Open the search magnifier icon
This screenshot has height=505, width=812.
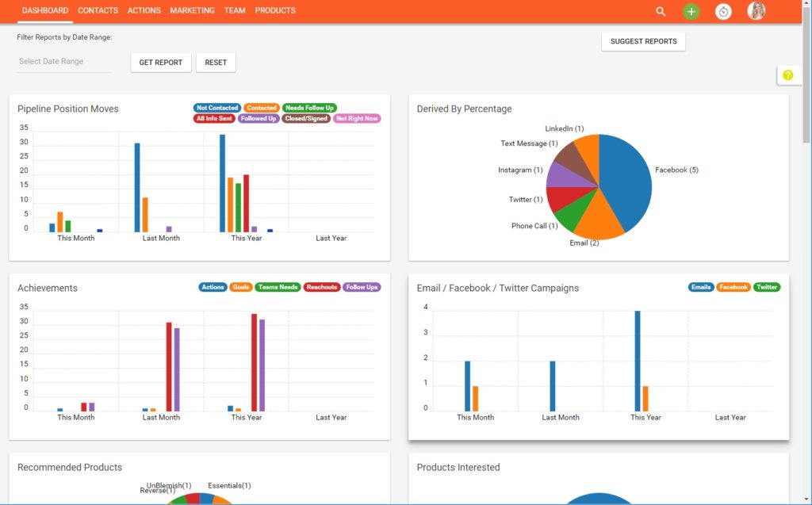tap(661, 11)
